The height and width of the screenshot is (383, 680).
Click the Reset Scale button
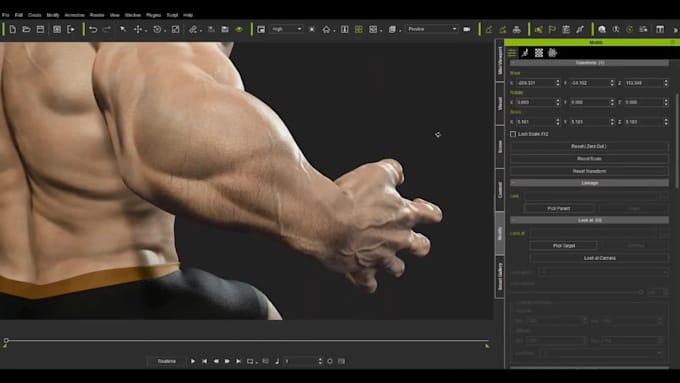coord(589,159)
